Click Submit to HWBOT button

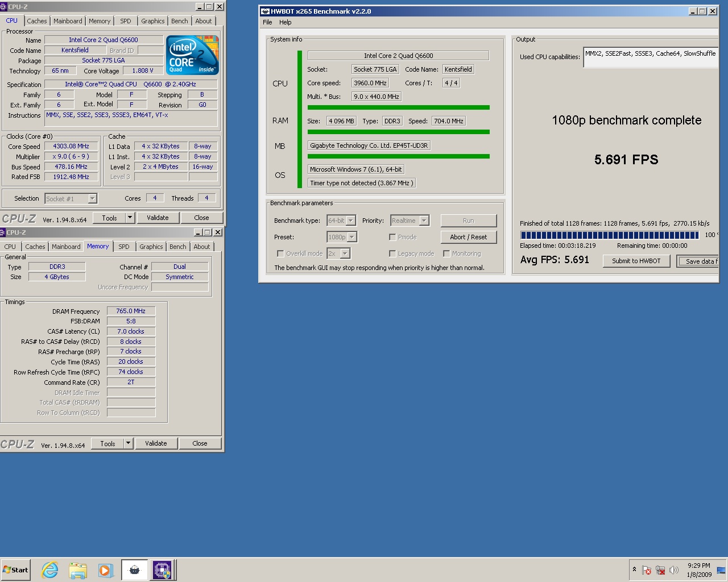pyautogui.click(x=636, y=261)
